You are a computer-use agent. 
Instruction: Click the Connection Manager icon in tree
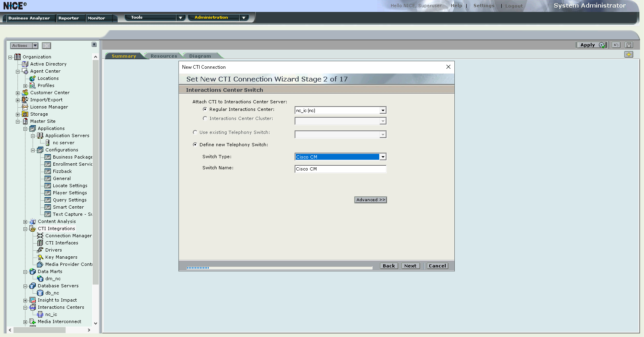pos(40,236)
